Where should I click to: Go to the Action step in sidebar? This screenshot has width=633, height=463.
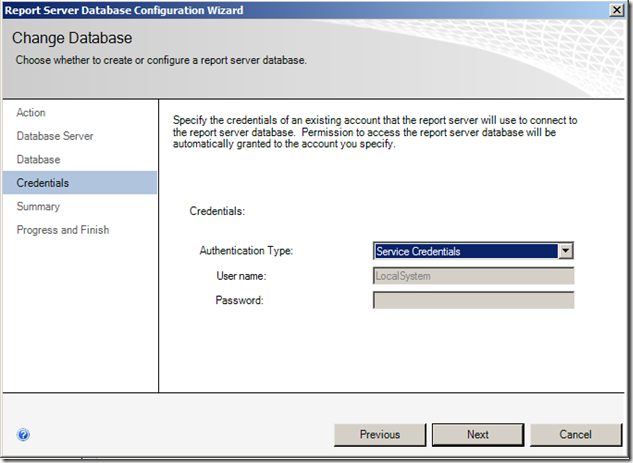point(31,113)
